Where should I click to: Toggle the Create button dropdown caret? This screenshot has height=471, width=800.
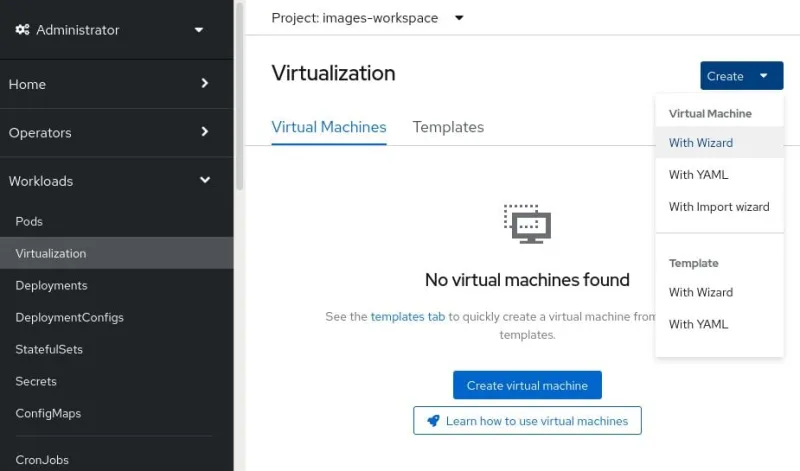point(764,76)
